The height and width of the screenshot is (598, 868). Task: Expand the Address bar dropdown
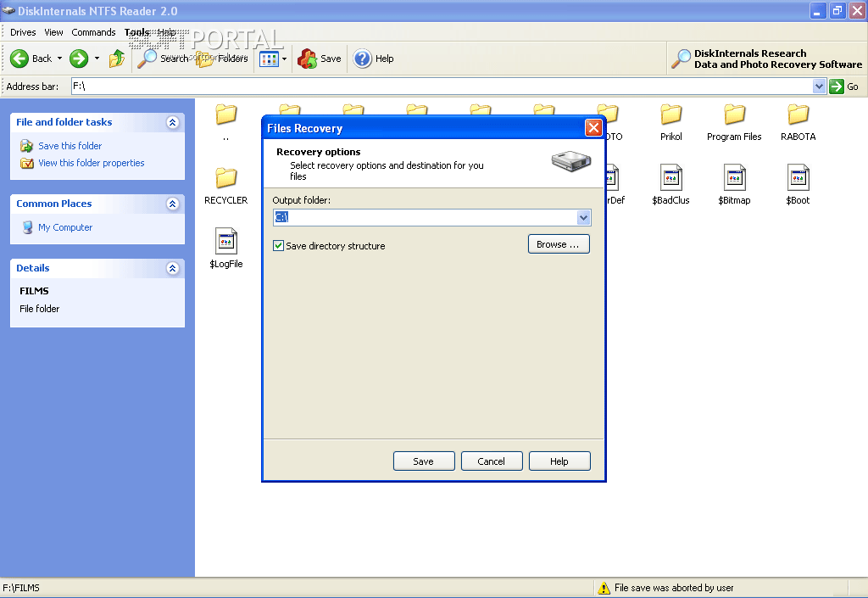[x=820, y=87]
